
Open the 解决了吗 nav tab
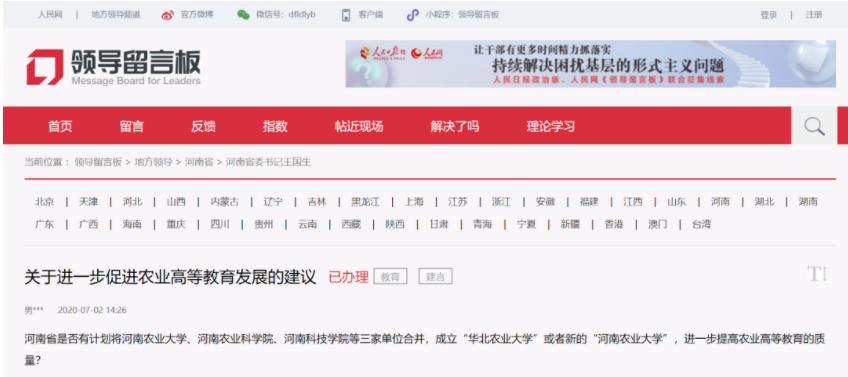[455, 127]
